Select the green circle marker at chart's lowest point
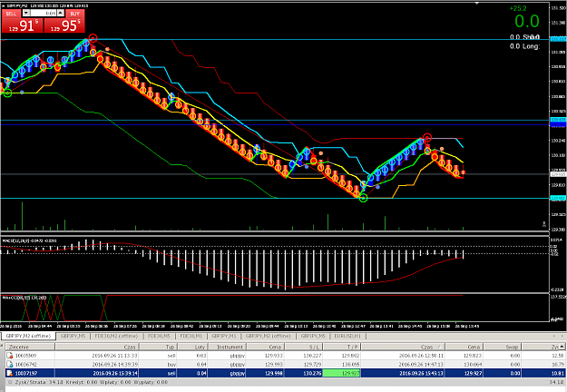Viewport: 567px width, 392px height. coord(364,198)
